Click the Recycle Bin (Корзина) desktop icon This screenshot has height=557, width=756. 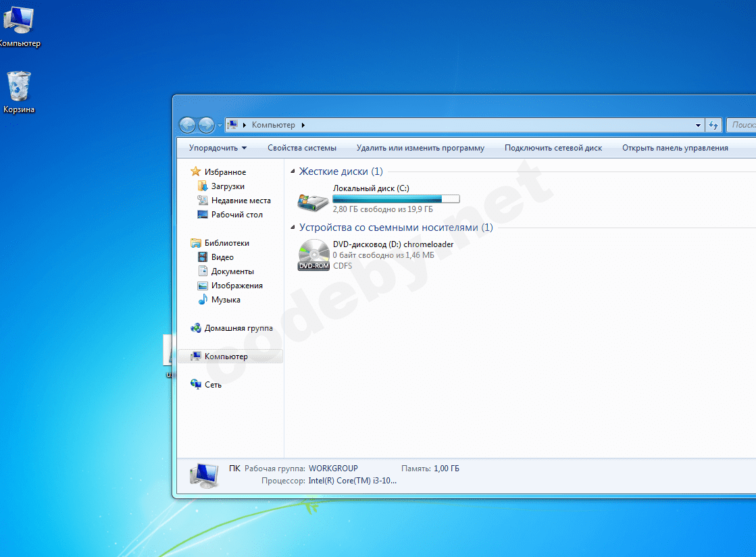click(19, 88)
